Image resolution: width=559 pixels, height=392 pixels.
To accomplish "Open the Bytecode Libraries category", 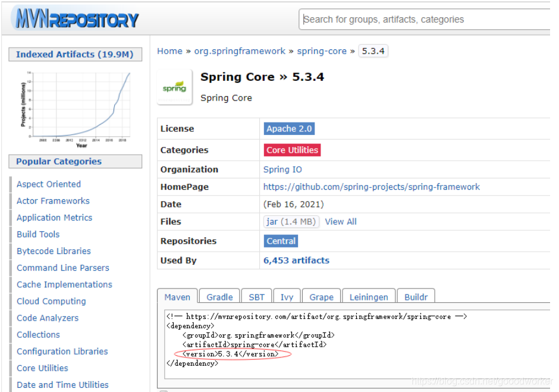I will tap(54, 251).
